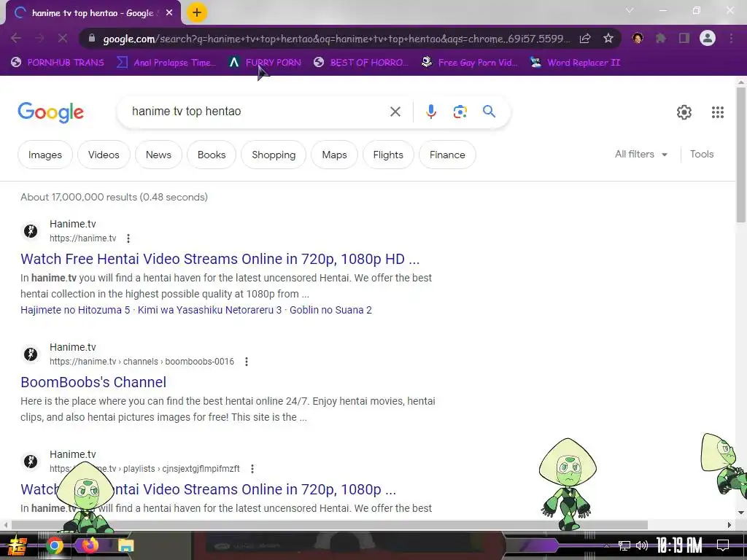Open Google quick settings gear
This screenshot has height=560, width=747.
pos(684,112)
